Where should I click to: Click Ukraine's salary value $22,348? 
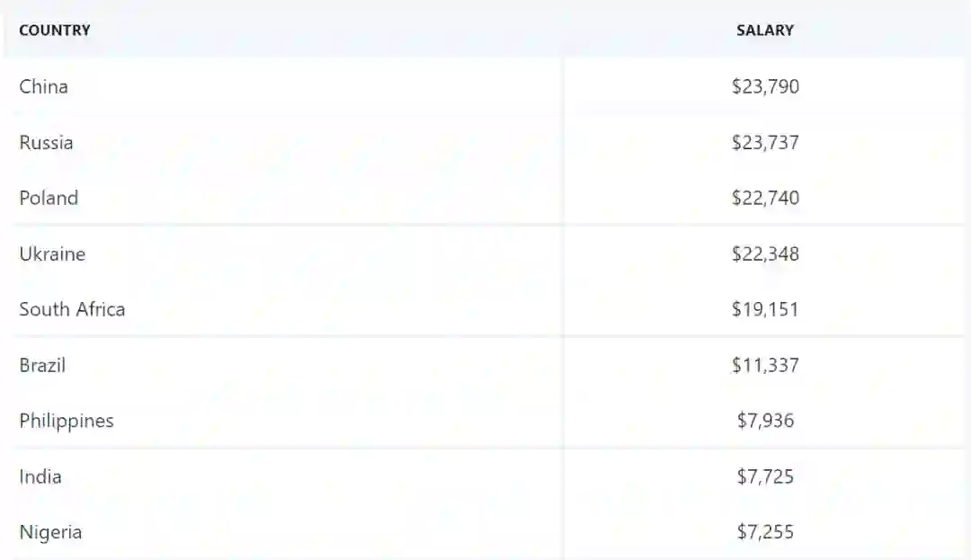click(765, 254)
